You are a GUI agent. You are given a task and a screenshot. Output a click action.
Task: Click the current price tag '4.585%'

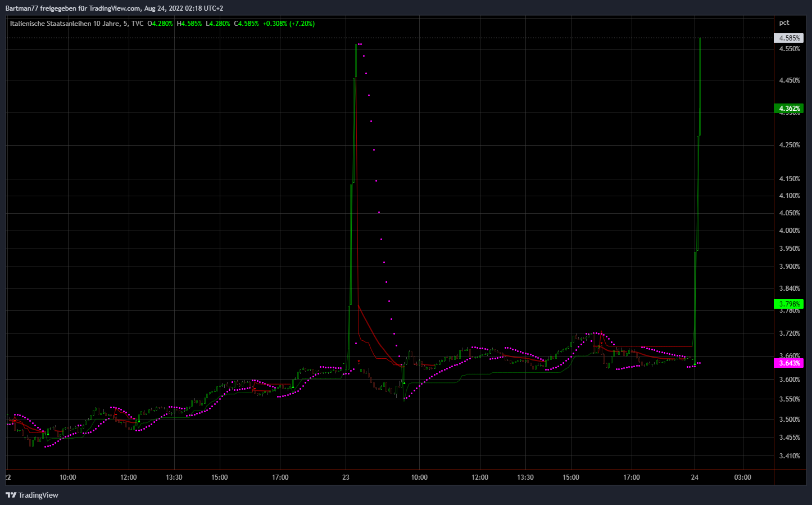[789, 38]
